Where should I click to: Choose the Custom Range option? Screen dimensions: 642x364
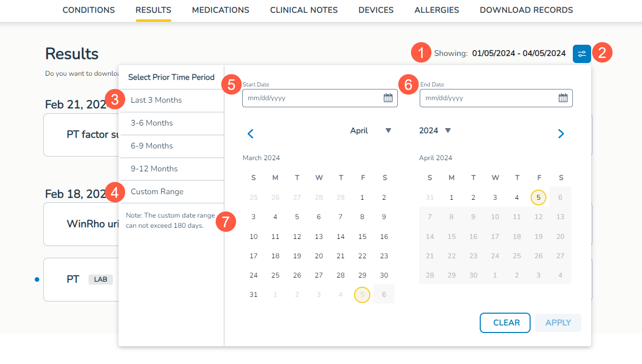(157, 192)
